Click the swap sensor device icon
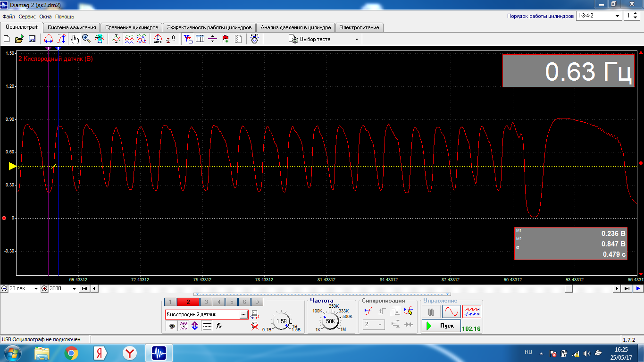This screenshot has height=362, width=644. pyautogui.click(x=255, y=315)
